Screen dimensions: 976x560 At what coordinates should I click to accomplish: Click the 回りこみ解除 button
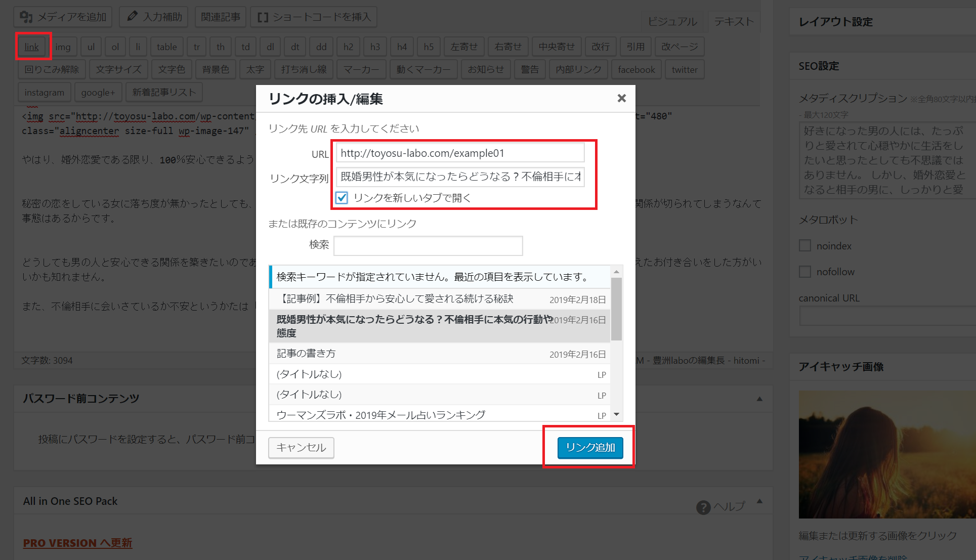[x=52, y=69]
